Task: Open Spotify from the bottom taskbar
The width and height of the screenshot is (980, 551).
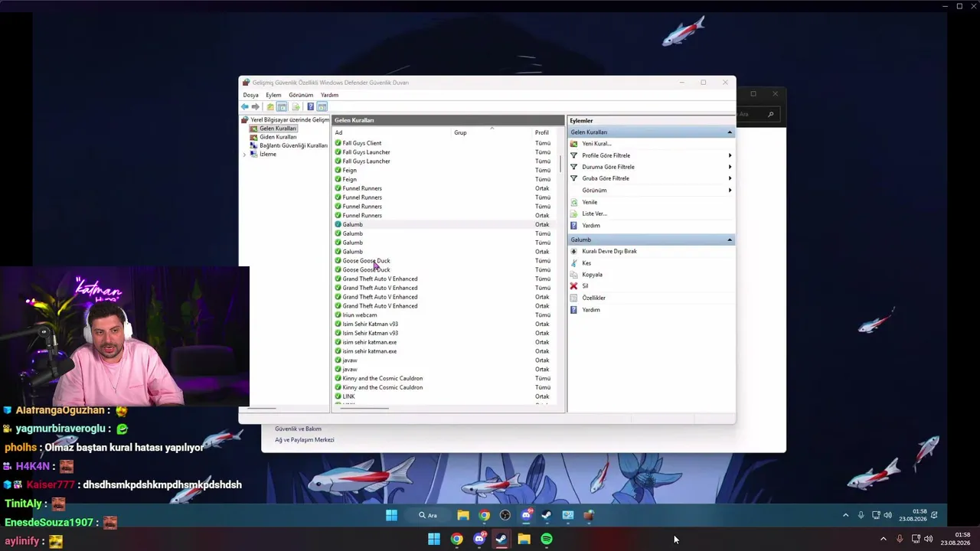Action: click(547, 540)
